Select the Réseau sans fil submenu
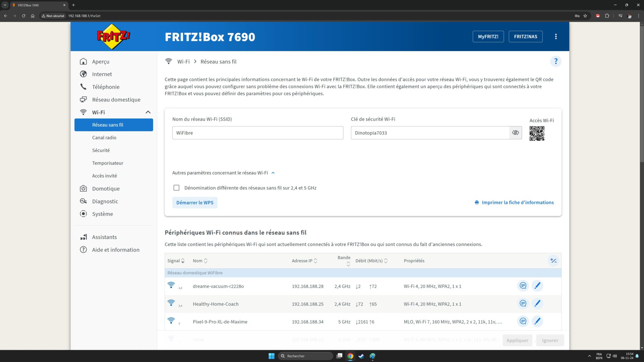Viewport: 644px width, 362px height. click(x=114, y=125)
